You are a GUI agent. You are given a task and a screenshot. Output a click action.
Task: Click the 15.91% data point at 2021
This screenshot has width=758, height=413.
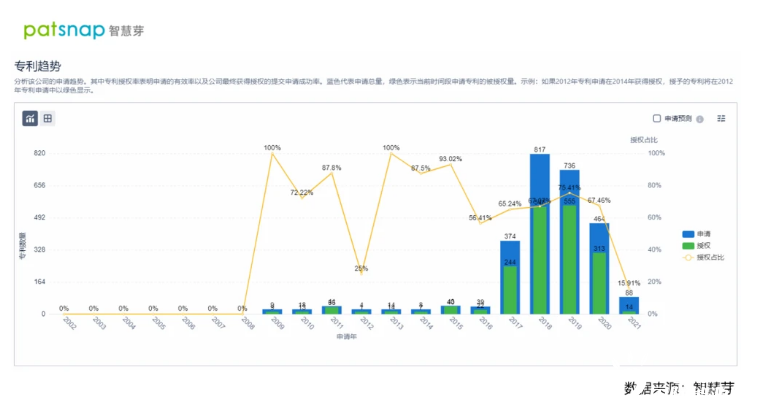click(x=629, y=288)
